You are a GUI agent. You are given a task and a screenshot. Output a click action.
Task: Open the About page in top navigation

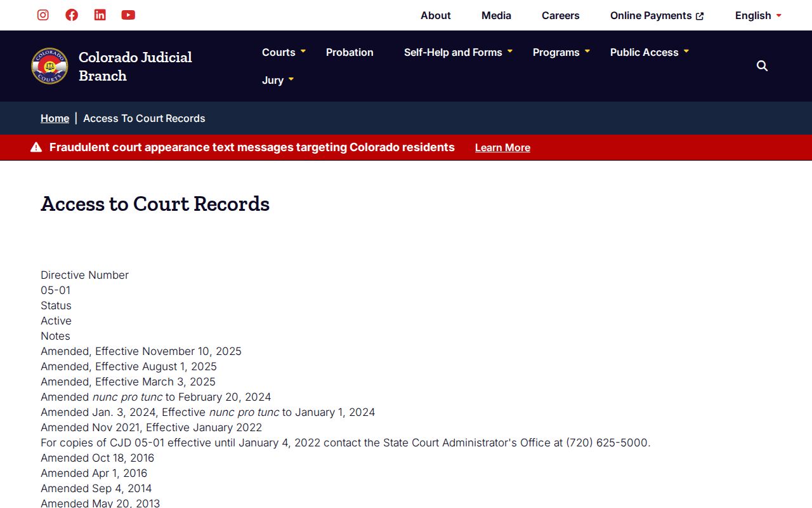click(436, 15)
